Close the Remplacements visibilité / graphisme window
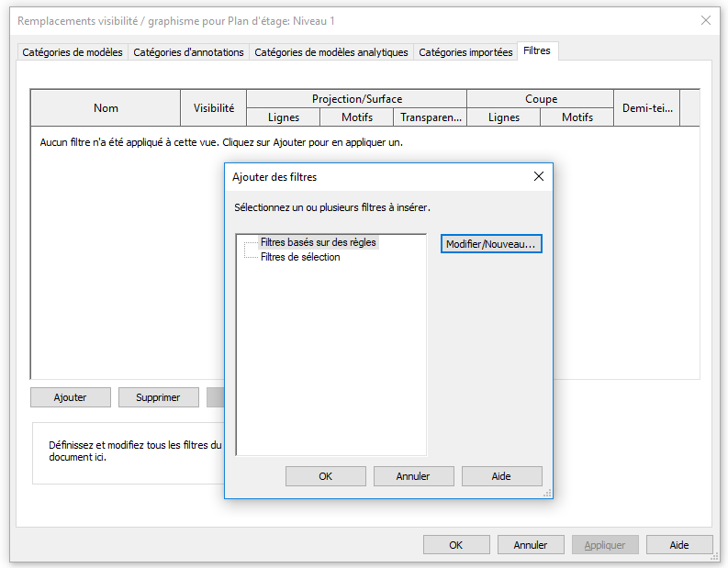728x568 pixels. click(x=706, y=20)
